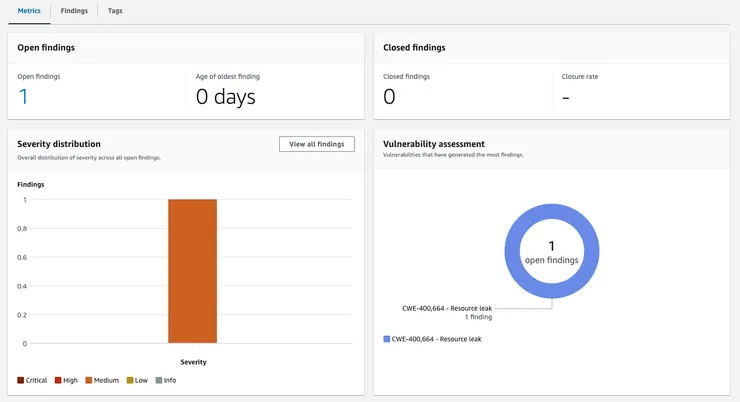Click the Medium severity legend swatch
740x402 pixels.
pyautogui.click(x=89, y=380)
